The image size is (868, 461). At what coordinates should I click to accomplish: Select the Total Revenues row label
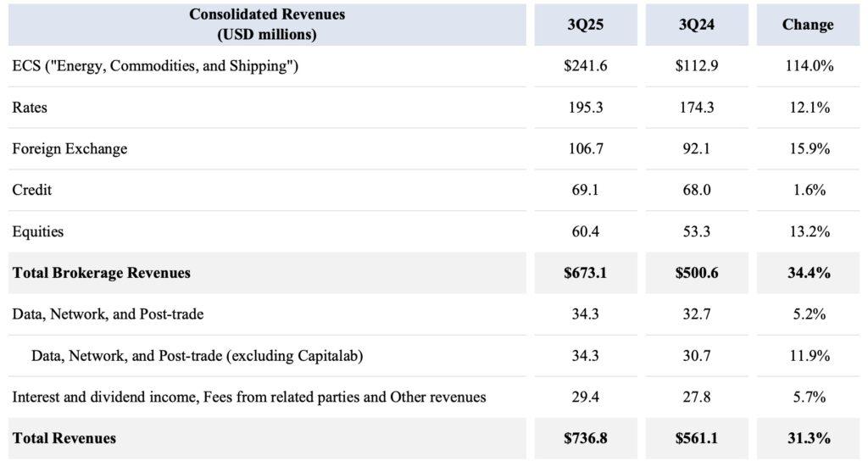(x=64, y=438)
